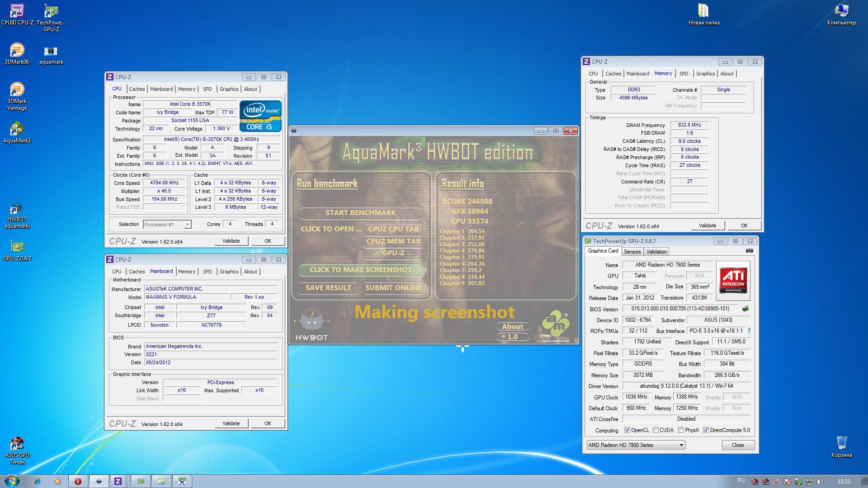Click Validate in the Memory CPU-Z window
The image size is (868, 488).
pyautogui.click(x=708, y=225)
